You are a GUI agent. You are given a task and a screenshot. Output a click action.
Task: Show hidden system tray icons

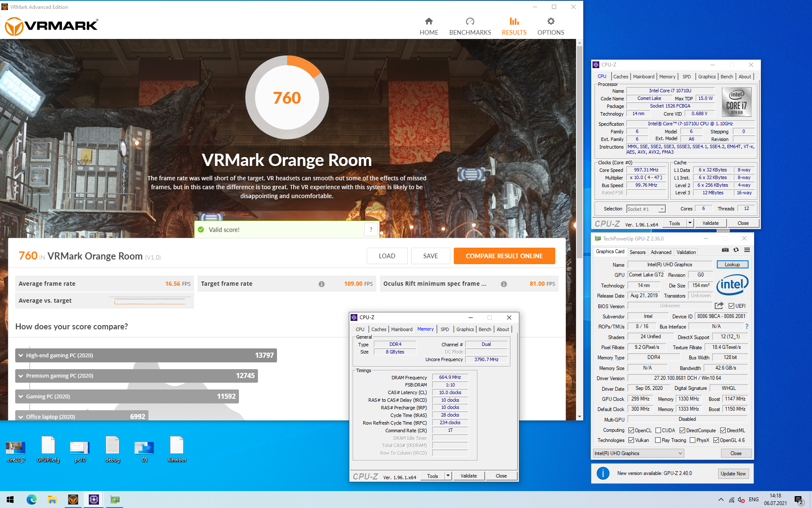tap(721, 500)
